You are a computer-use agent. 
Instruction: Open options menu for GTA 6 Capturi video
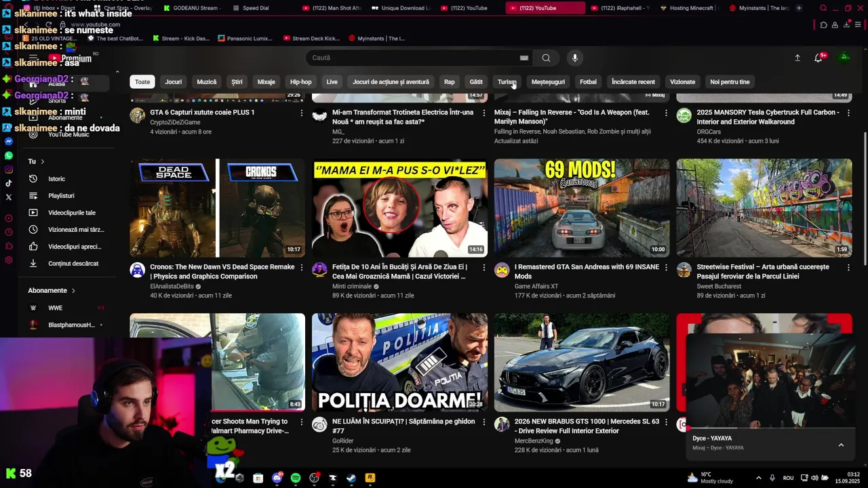[x=301, y=113]
